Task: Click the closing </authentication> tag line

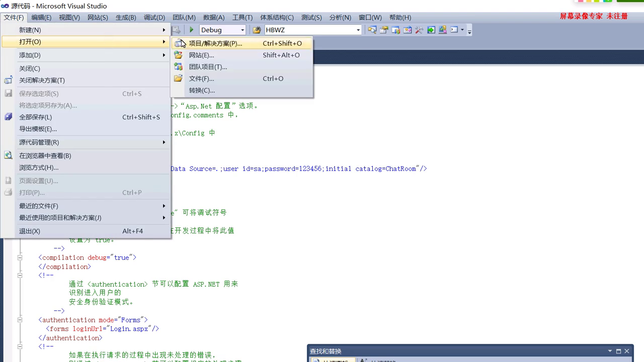Action: coord(70,338)
